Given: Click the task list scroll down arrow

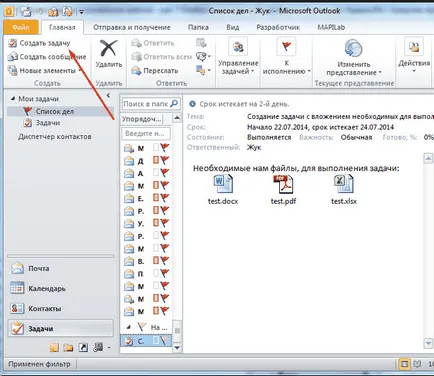Looking at the screenshot, I should click(x=177, y=348).
